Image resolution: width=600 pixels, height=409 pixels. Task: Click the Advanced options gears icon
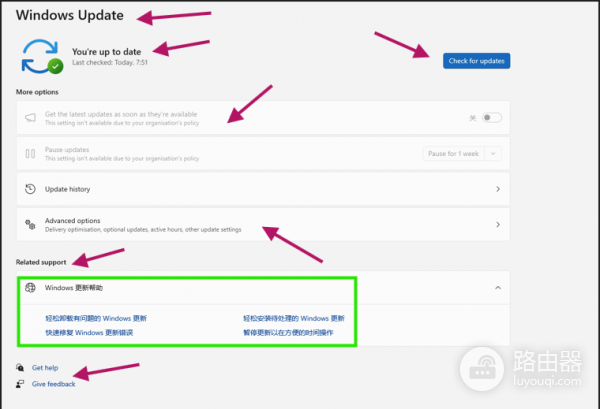pyautogui.click(x=30, y=224)
